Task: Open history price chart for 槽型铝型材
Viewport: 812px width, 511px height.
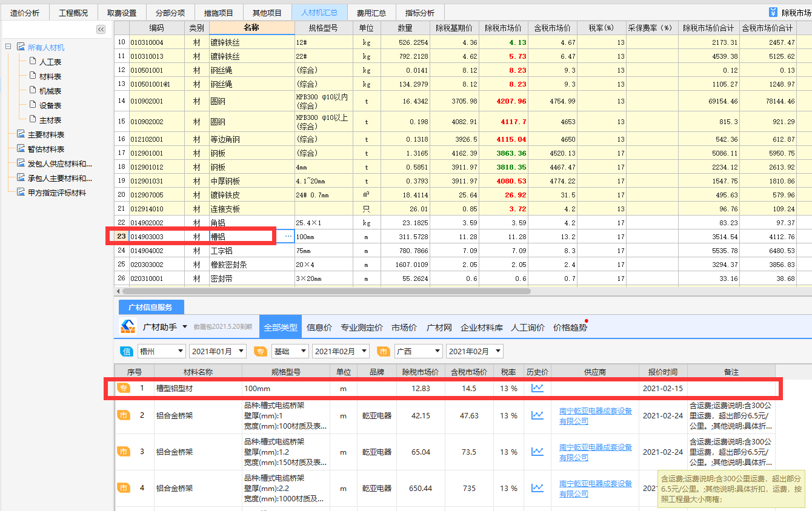Action: [x=537, y=387]
